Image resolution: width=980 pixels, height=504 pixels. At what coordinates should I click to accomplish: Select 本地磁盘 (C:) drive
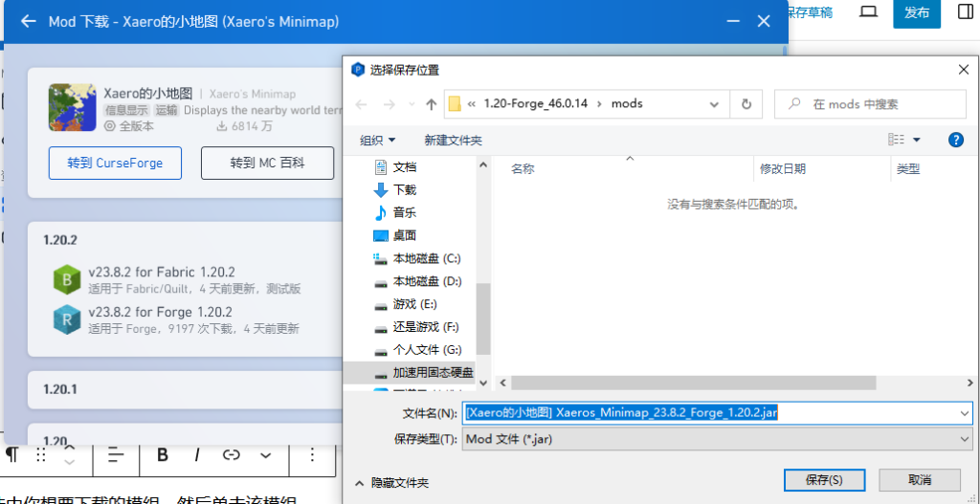(x=426, y=258)
